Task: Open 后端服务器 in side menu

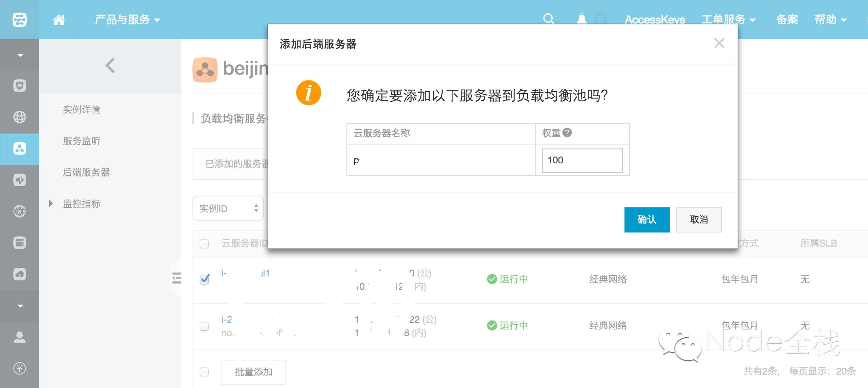Action: [x=86, y=172]
